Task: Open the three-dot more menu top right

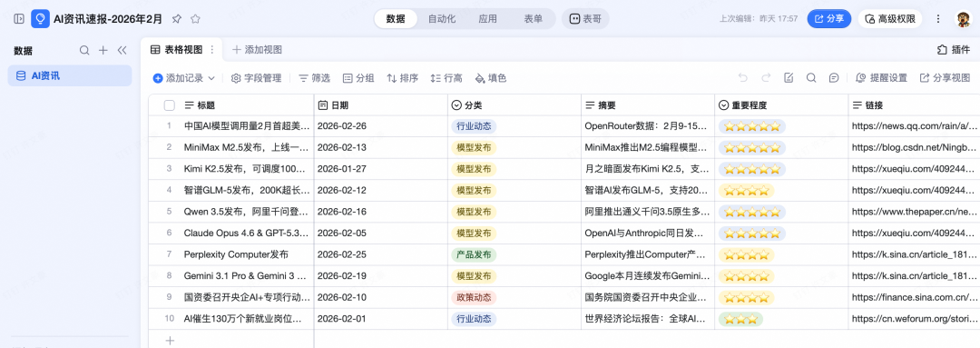Action: (x=937, y=19)
